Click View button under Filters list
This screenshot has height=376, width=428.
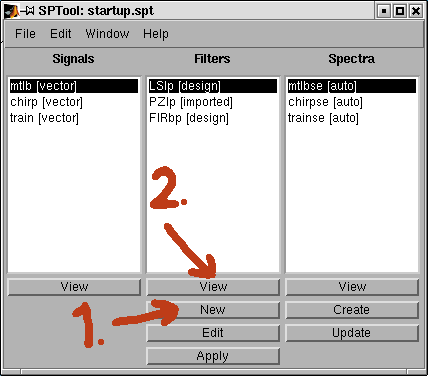pos(213,287)
